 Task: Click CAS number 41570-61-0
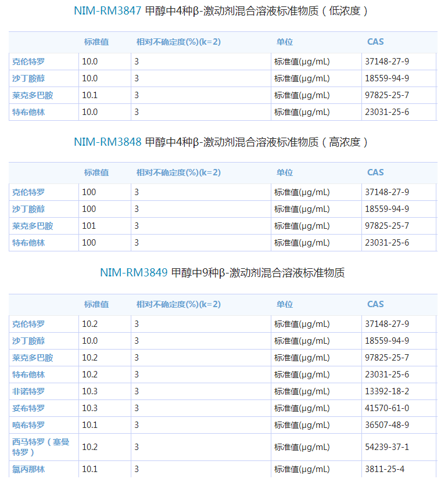pyautogui.click(x=387, y=408)
